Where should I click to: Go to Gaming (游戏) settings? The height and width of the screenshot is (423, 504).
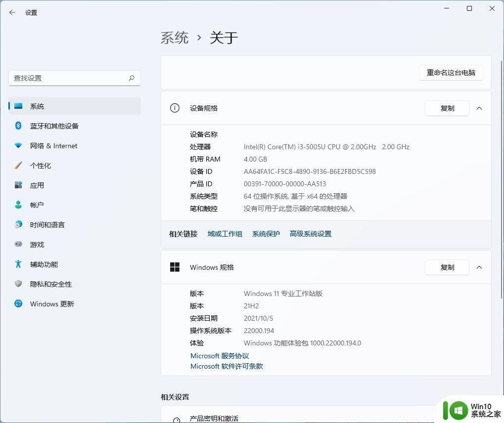click(37, 245)
